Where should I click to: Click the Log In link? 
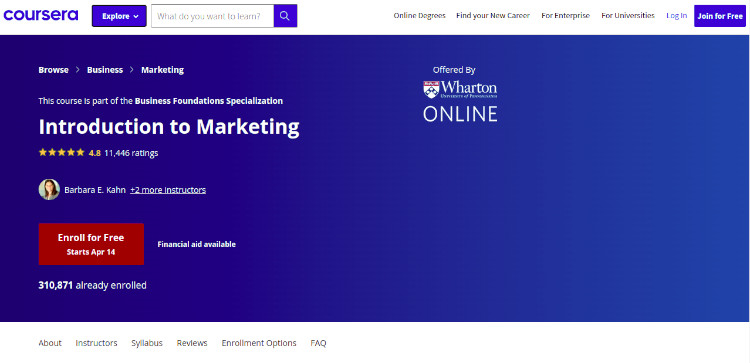click(x=676, y=16)
